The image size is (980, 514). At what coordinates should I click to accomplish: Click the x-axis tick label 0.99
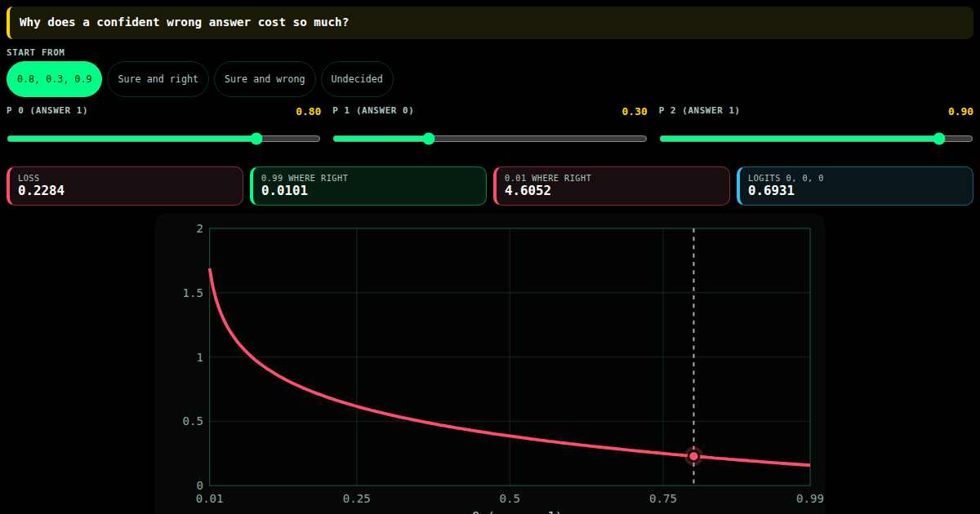coord(810,498)
